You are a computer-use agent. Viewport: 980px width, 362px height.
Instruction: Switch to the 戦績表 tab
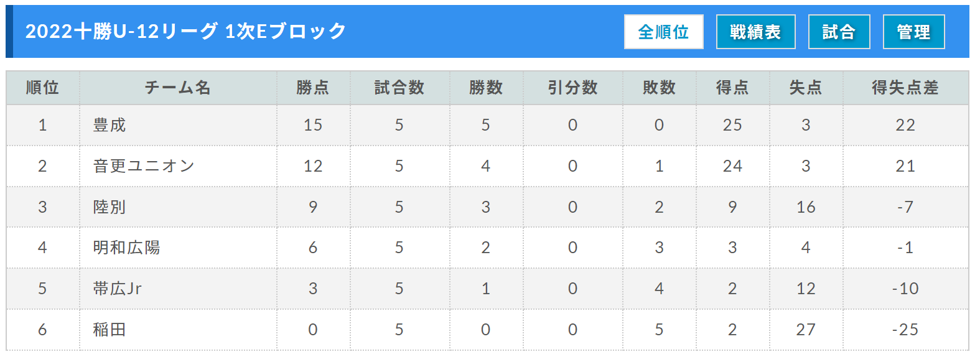755,32
